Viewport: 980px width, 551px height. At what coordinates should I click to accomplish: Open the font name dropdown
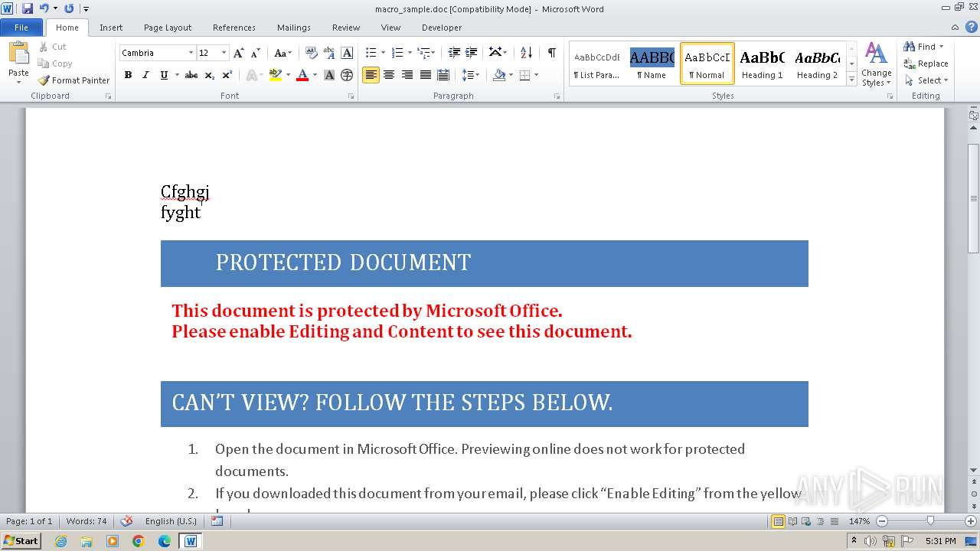coord(191,53)
